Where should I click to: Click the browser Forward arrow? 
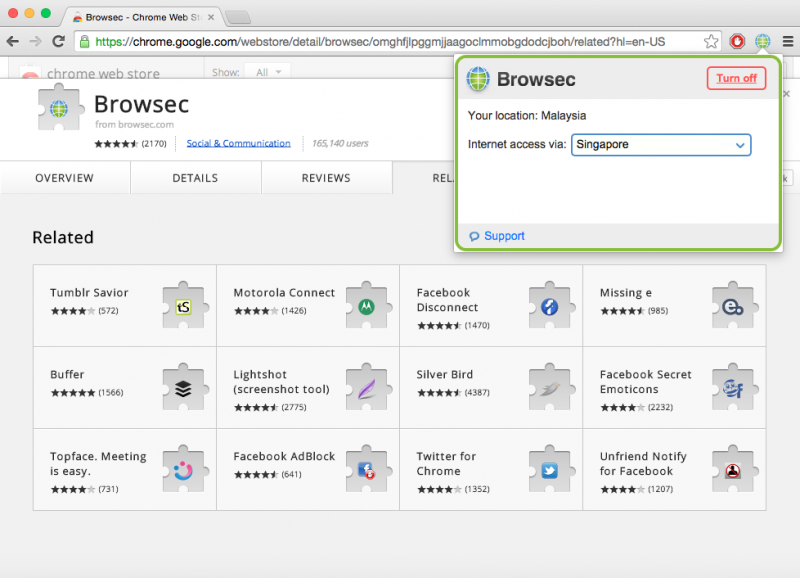coord(35,41)
